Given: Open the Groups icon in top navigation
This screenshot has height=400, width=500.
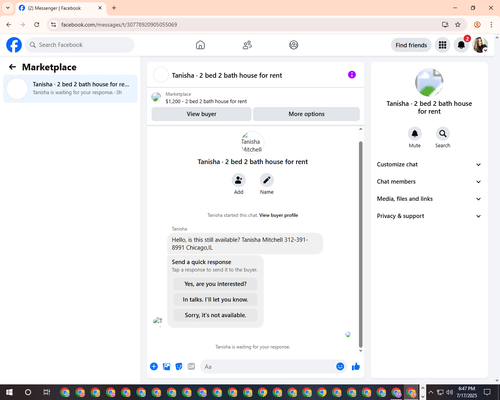Looking at the screenshot, I should pos(294,45).
